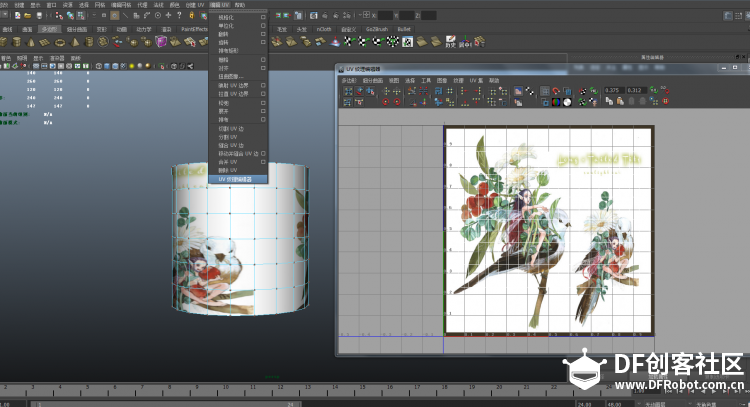Open 多边形 menu in UV editor
This screenshot has width=750, height=407.
[349, 80]
